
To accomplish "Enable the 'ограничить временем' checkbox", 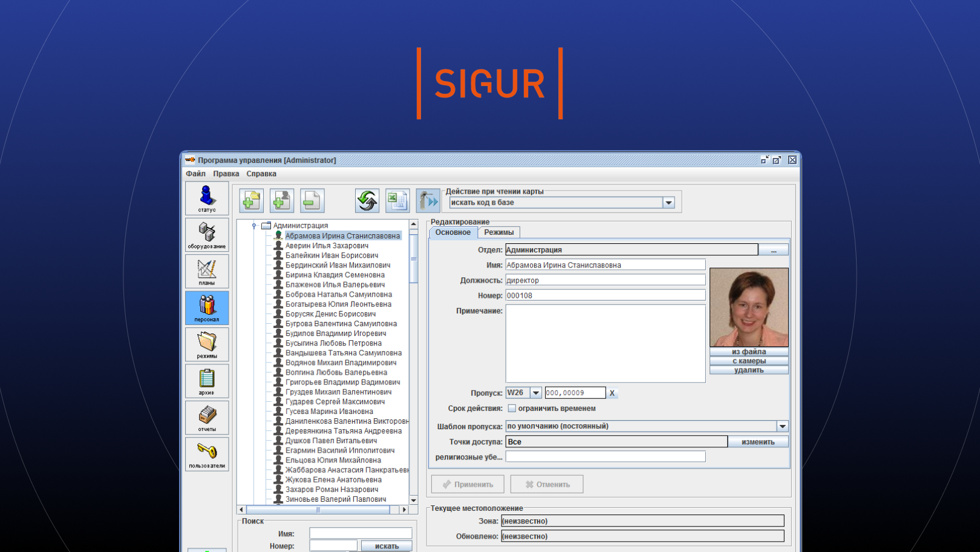I will [x=512, y=408].
